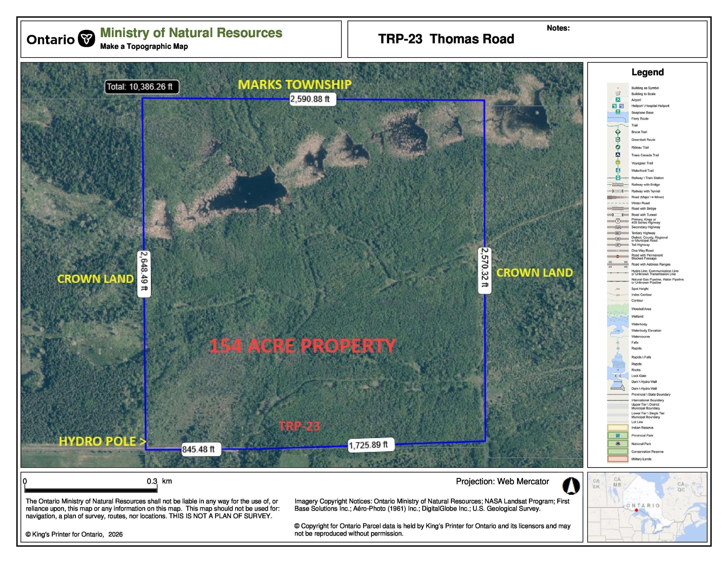Viewport: 728px width, 563px height.
Task: Click the Tertiary Highway shield symbol
Action: click(x=618, y=233)
